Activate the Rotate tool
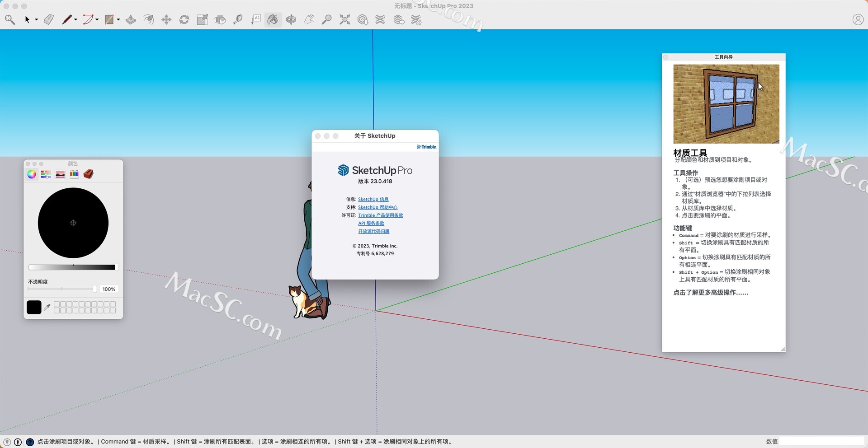This screenshot has height=448, width=868. (x=184, y=19)
